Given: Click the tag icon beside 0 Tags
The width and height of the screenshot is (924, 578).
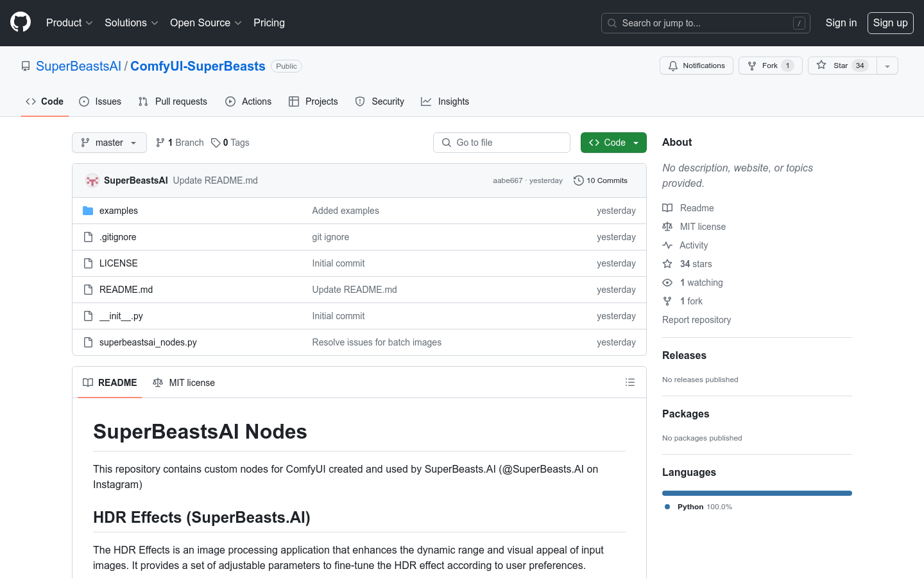Looking at the screenshot, I should [x=216, y=143].
